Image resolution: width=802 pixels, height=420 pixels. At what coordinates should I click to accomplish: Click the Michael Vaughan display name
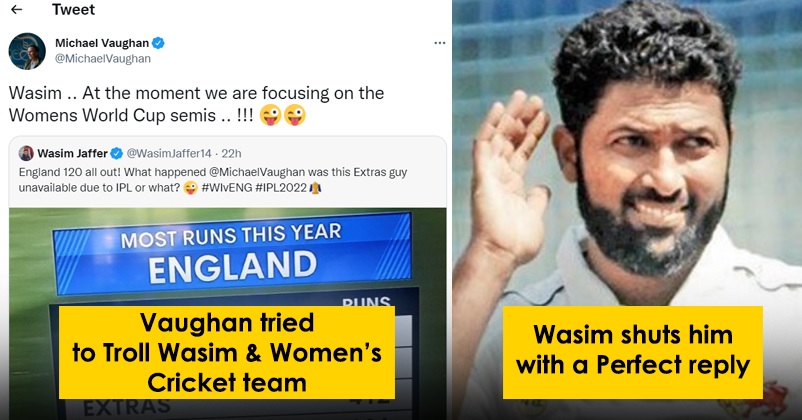102,43
